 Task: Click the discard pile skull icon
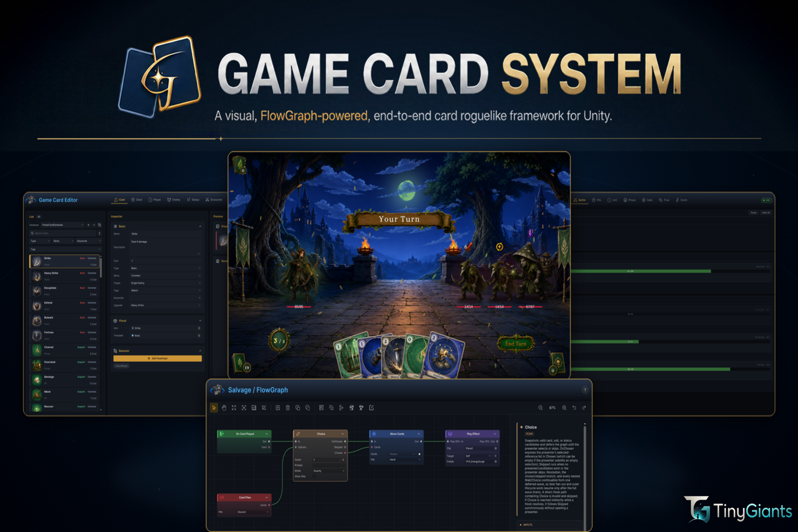[557, 364]
